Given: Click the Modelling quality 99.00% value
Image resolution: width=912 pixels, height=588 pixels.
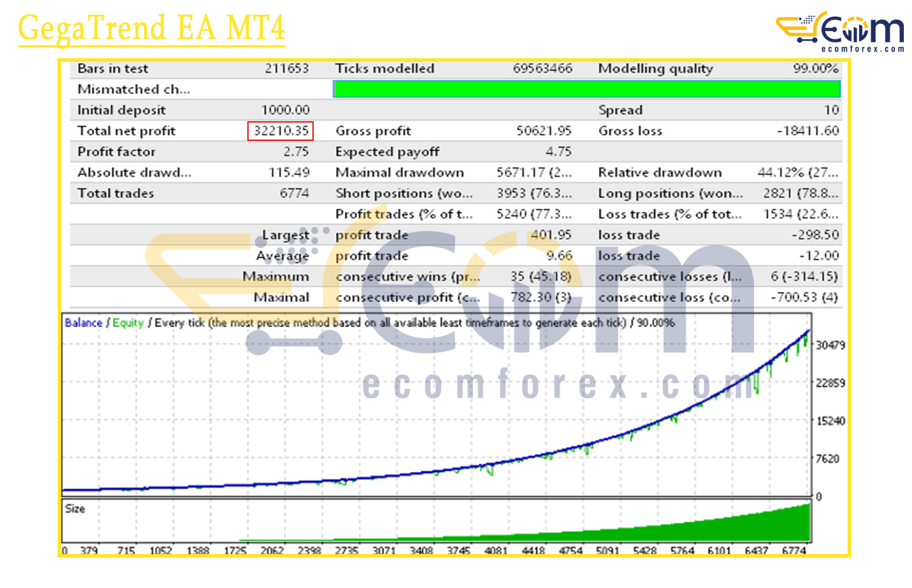Looking at the screenshot, I should pyautogui.click(x=816, y=68).
